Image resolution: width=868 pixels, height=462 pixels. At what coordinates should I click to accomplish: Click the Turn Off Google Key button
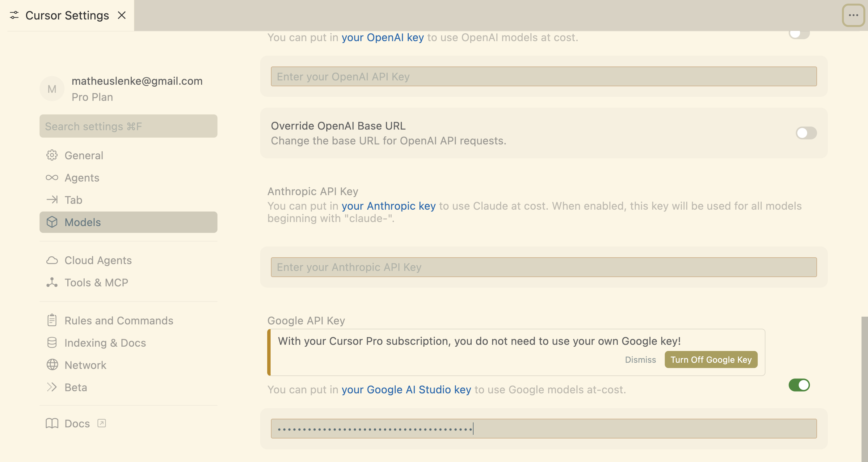tap(711, 359)
